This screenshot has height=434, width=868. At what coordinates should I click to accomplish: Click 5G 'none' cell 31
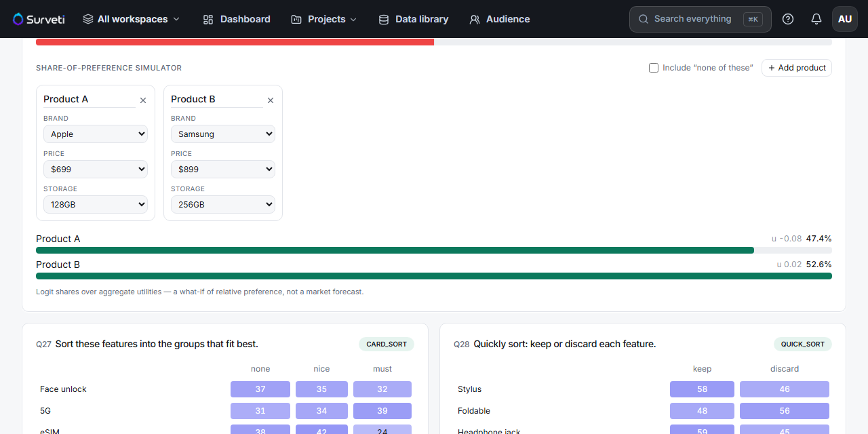tap(260, 411)
